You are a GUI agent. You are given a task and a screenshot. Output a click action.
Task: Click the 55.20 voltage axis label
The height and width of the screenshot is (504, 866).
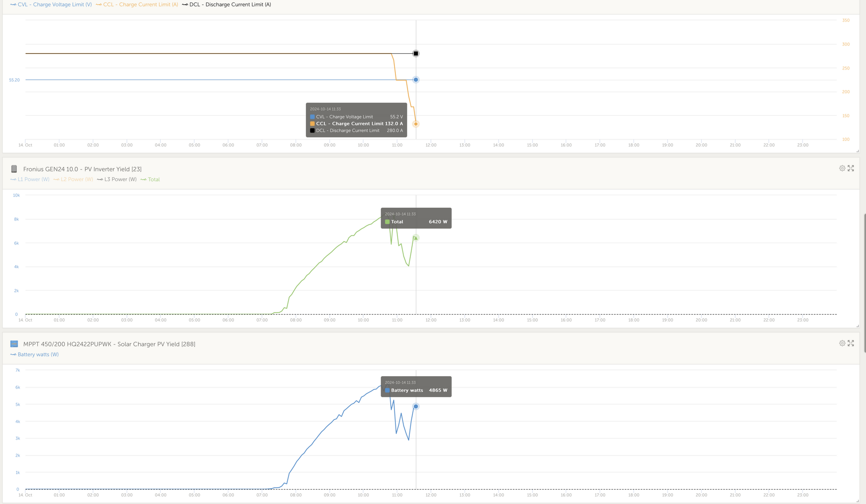[14, 80]
